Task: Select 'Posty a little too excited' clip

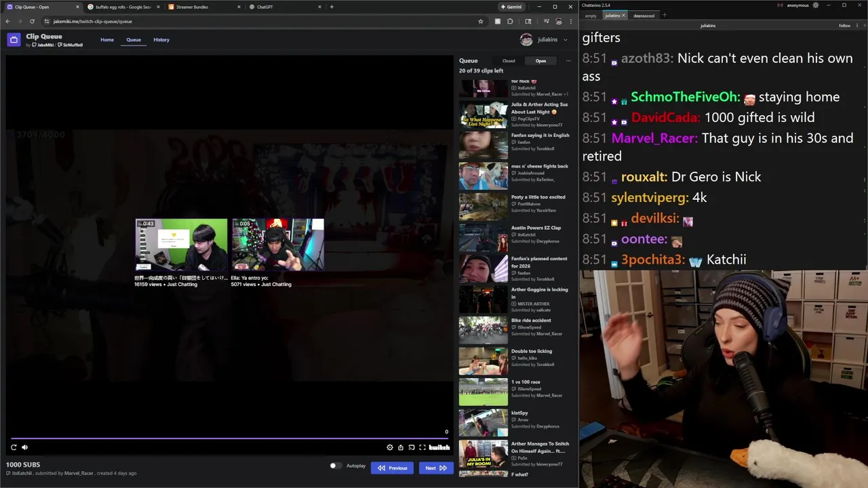Action: (515, 207)
